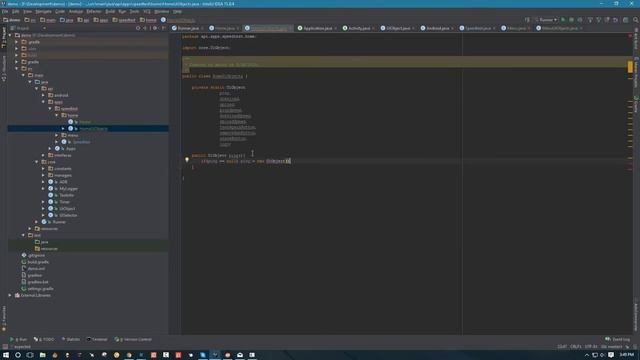The height and width of the screenshot is (360, 640).
Task: Select build.gradle file in project tree
Action: (x=38, y=262)
